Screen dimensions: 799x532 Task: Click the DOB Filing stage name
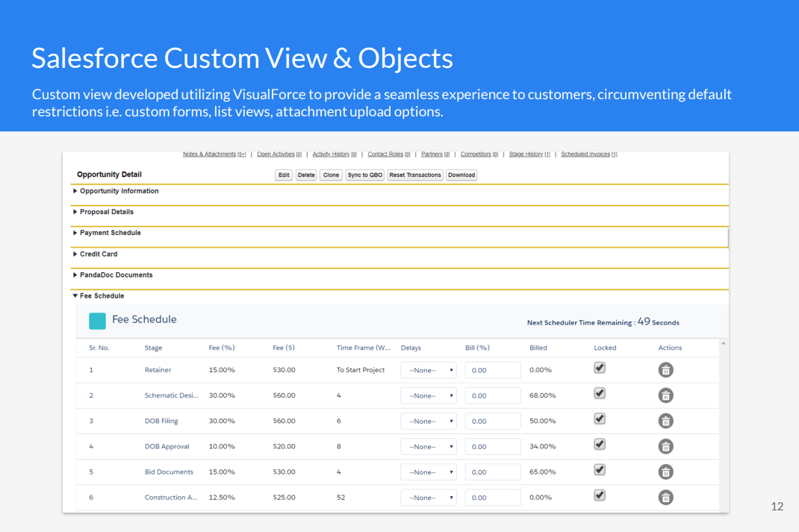(161, 421)
